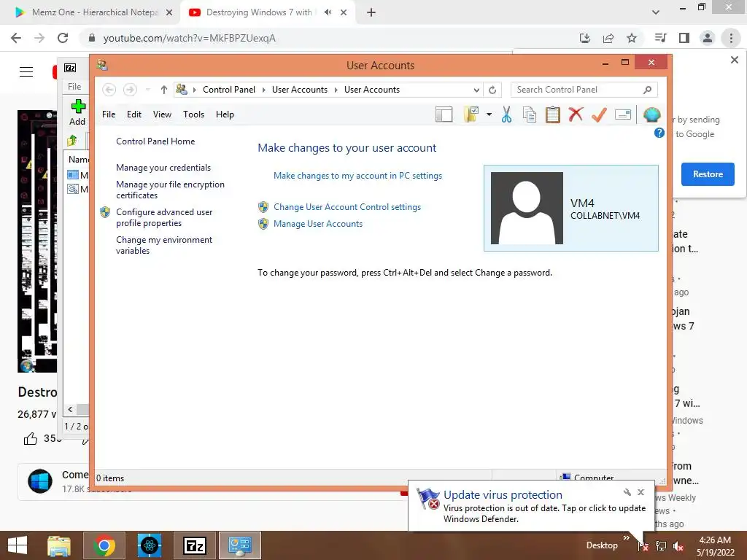
Task: Close the Memz One tab
Action: coord(169,12)
